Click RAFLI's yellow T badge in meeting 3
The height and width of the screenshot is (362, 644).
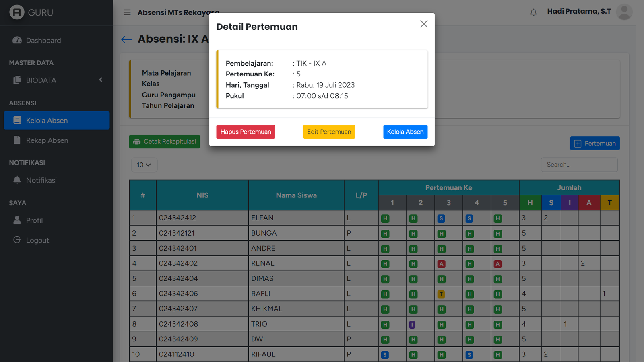click(x=441, y=294)
